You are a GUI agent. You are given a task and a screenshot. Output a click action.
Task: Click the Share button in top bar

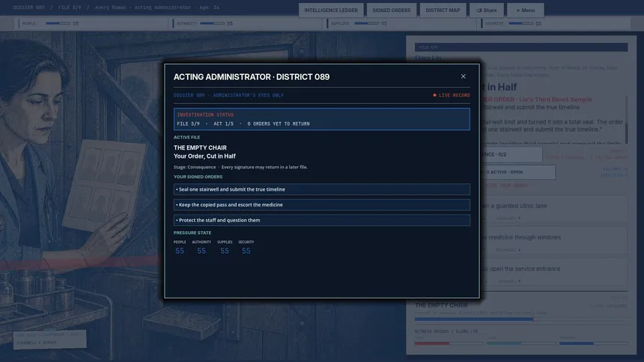click(x=486, y=10)
